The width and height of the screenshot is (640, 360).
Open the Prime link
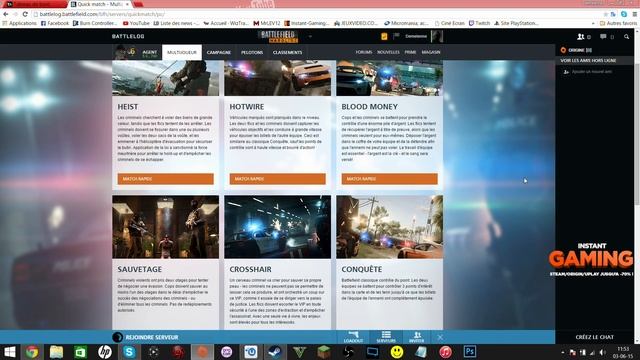point(410,52)
